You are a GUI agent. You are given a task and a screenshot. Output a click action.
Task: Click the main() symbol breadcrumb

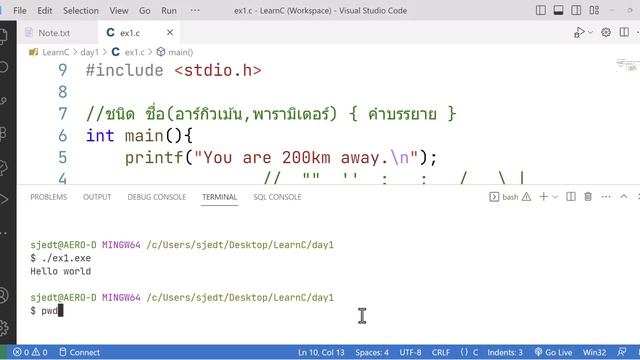point(180,52)
